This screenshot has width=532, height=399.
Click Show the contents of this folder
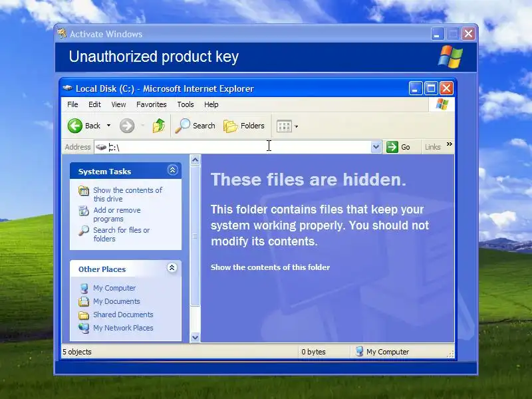point(270,267)
